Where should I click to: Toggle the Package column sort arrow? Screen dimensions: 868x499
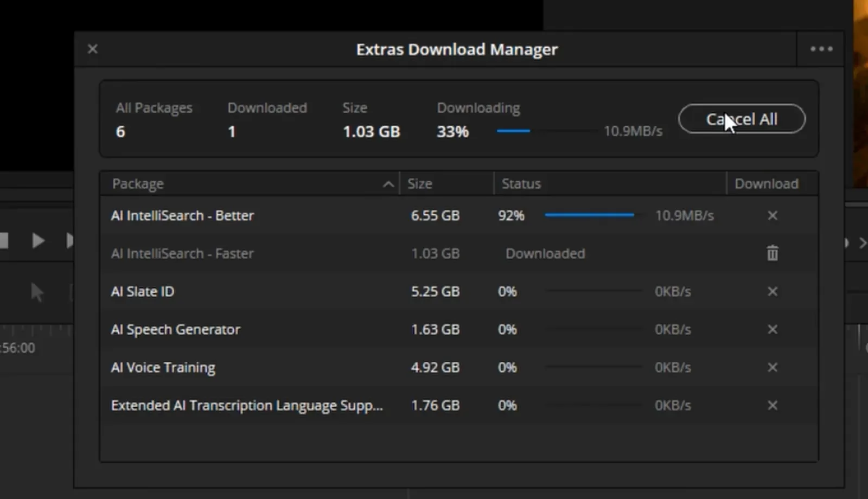tap(388, 184)
